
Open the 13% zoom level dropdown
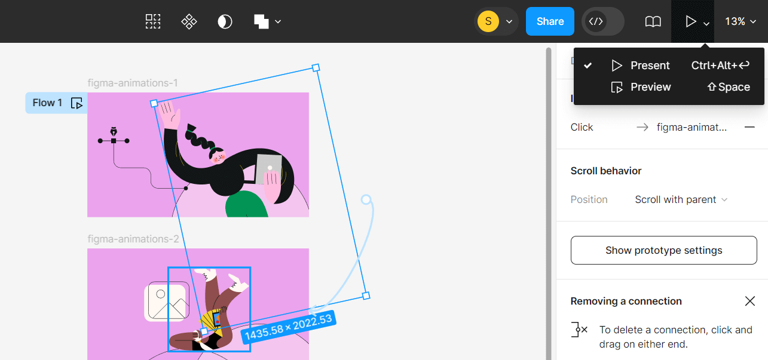tap(741, 21)
